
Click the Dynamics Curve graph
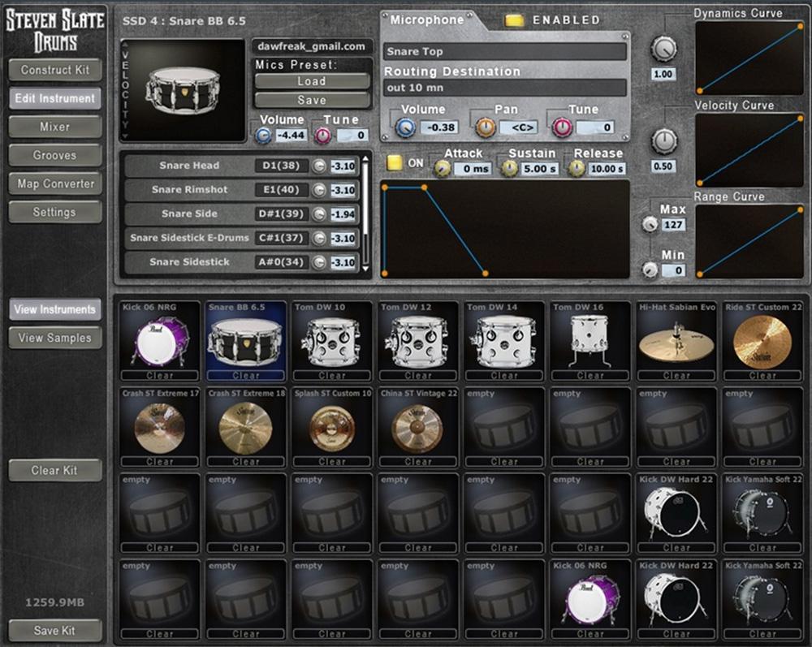749,58
